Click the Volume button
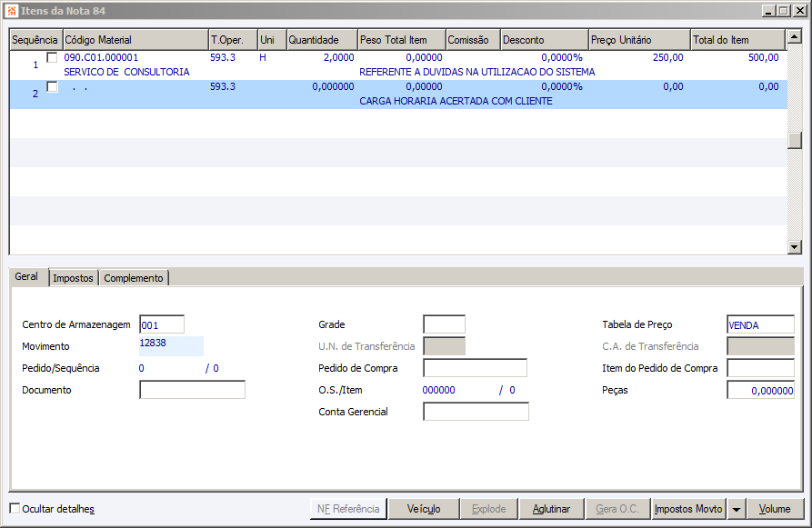The height and width of the screenshot is (528, 812). click(x=775, y=509)
